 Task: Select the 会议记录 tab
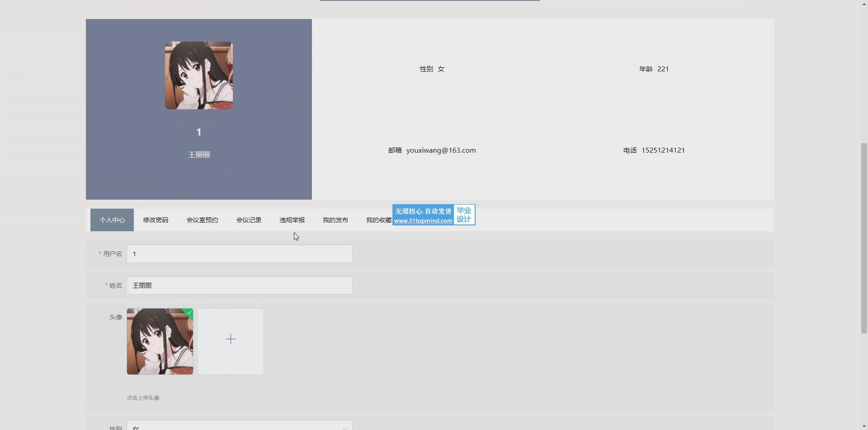tap(249, 220)
